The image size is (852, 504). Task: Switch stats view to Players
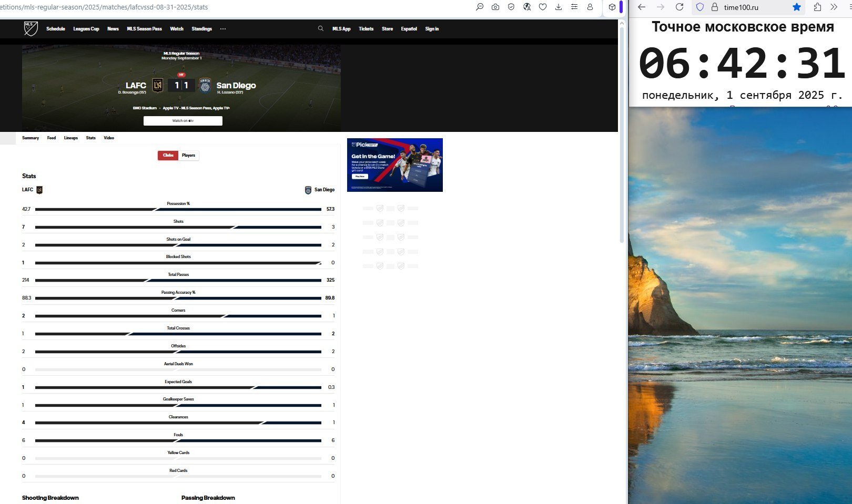(x=188, y=156)
